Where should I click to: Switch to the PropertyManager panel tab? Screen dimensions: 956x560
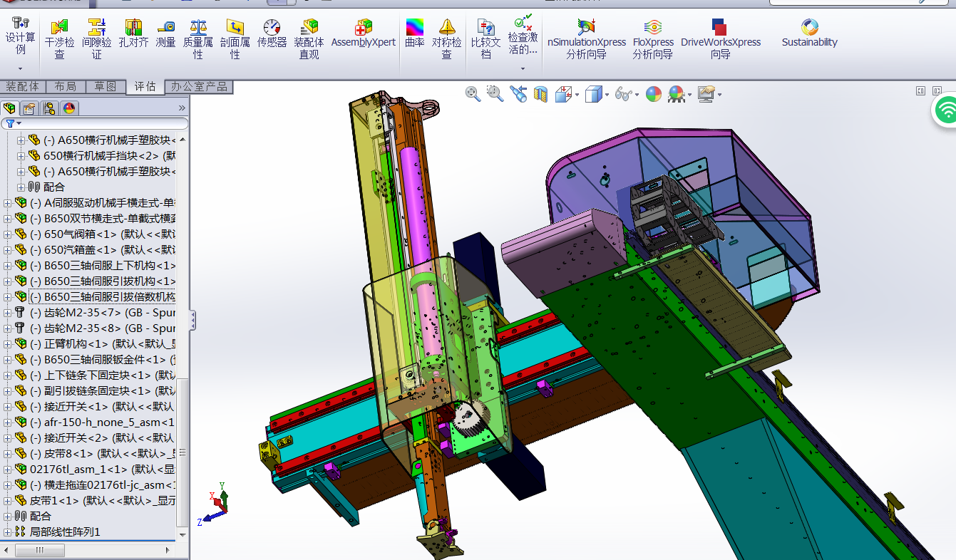29,108
